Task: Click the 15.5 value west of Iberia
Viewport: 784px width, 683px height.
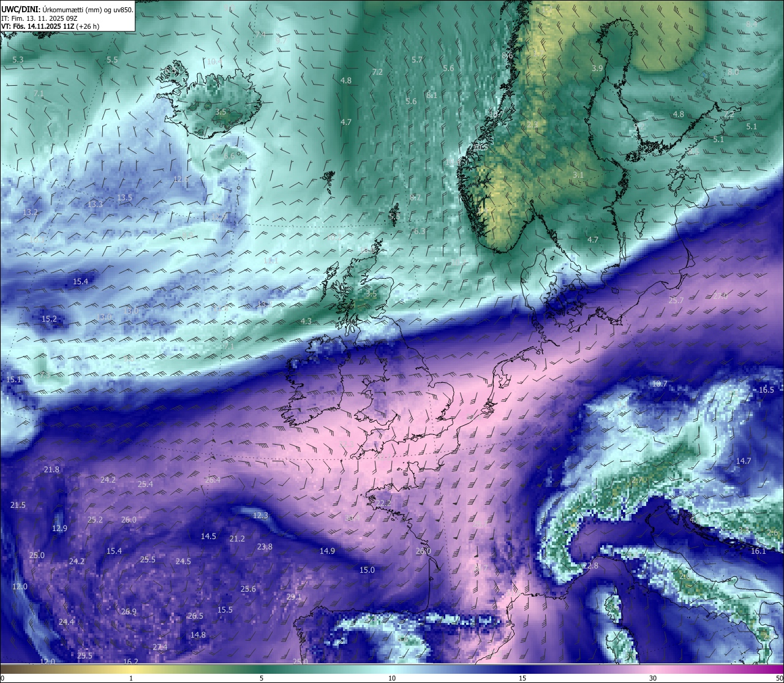Action: point(225,609)
